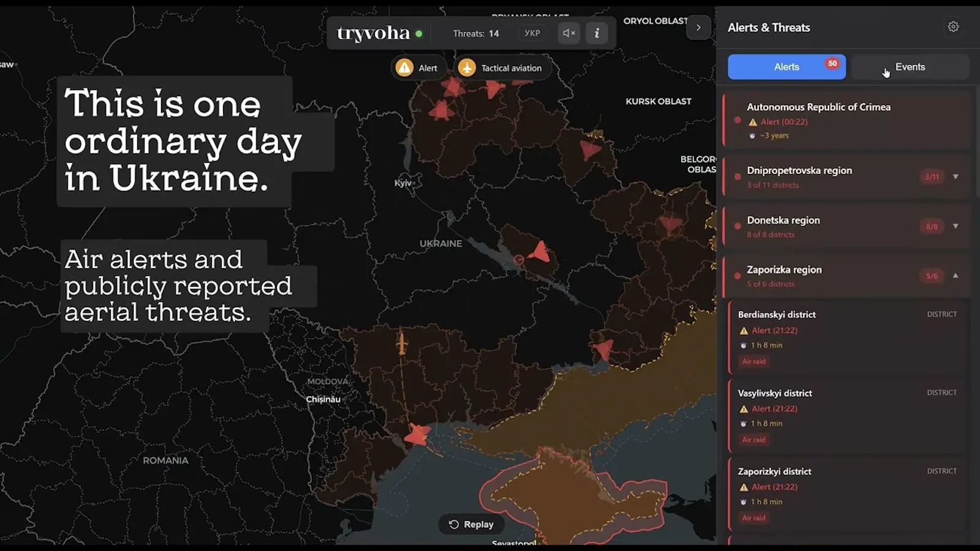Click Alert (21:22) in Berdianskyi district
980x551 pixels.
pyautogui.click(x=775, y=331)
